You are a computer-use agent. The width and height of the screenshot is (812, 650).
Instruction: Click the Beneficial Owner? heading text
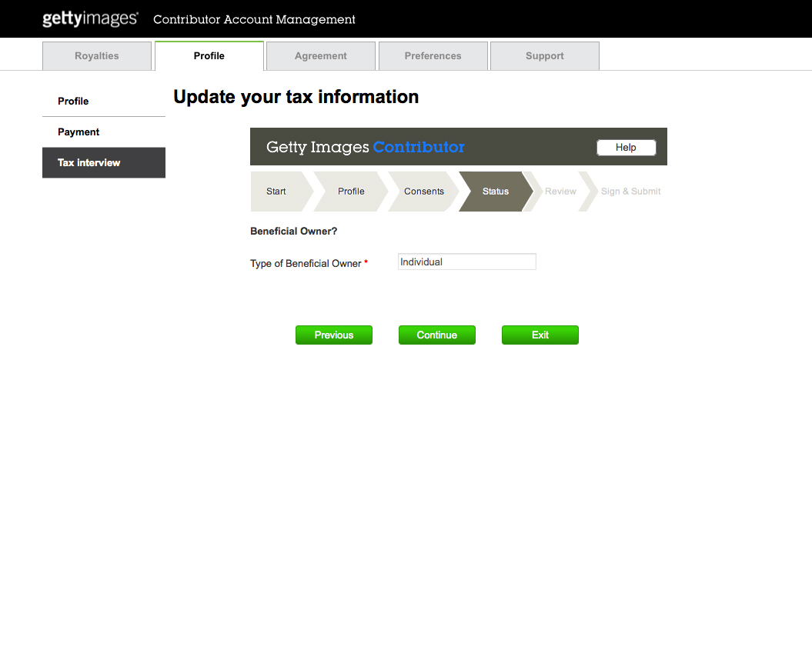tap(293, 232)
